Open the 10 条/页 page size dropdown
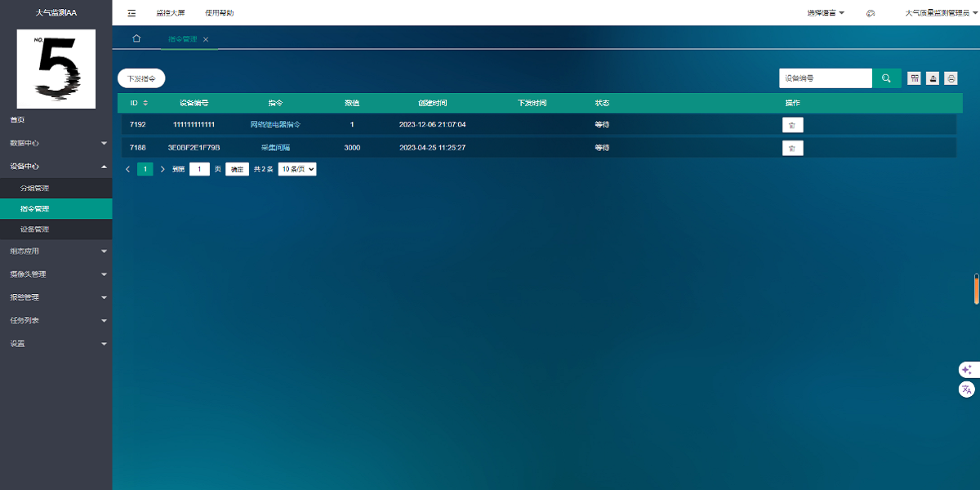 click(296, 169)
